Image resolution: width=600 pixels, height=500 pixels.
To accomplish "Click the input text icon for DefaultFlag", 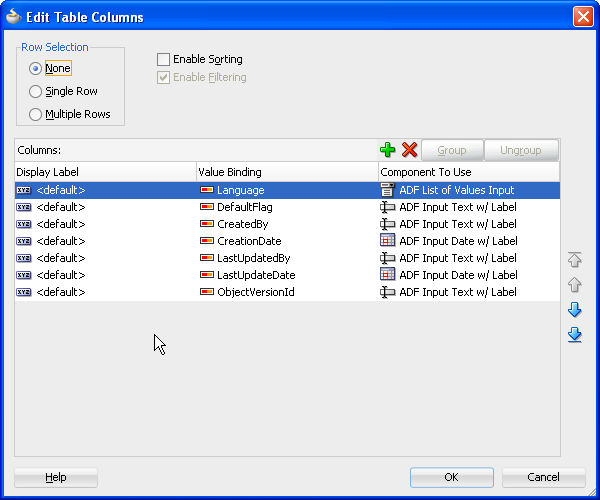I will [387, 207].
